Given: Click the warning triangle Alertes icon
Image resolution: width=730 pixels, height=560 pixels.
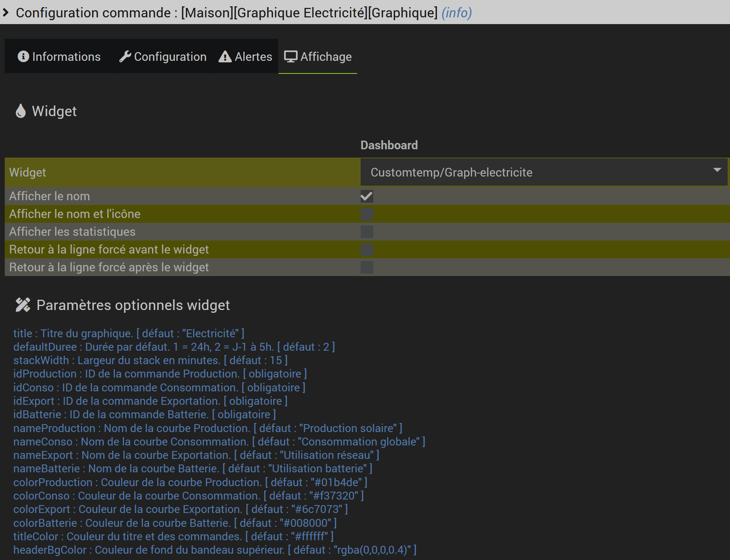Looking at the screenshot, I should tap(225, 57).
